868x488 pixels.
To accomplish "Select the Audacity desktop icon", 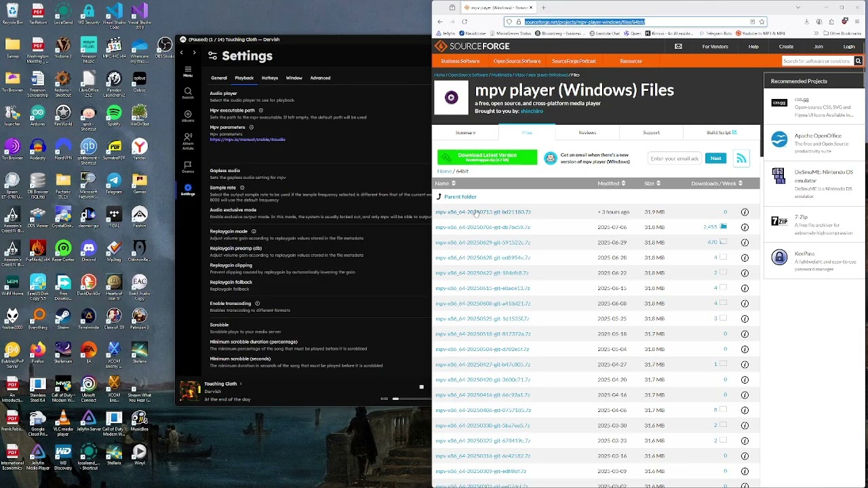I will click(38, 149).
